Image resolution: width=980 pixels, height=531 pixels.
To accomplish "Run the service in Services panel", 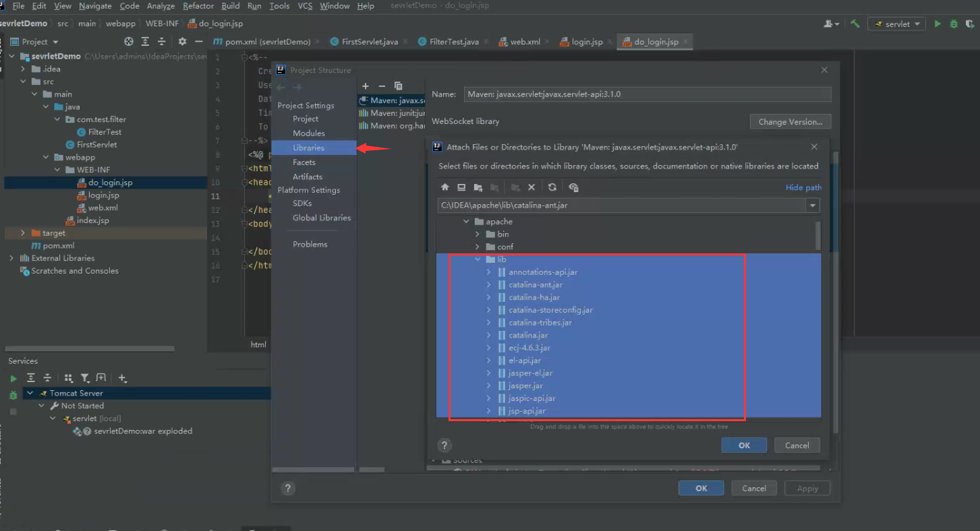I will [13, 379].
